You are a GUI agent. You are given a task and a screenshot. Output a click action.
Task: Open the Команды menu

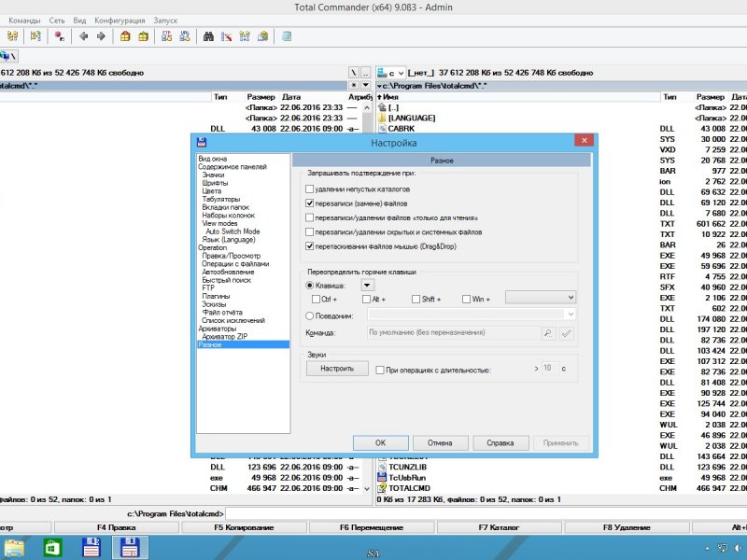coord(24,21)
